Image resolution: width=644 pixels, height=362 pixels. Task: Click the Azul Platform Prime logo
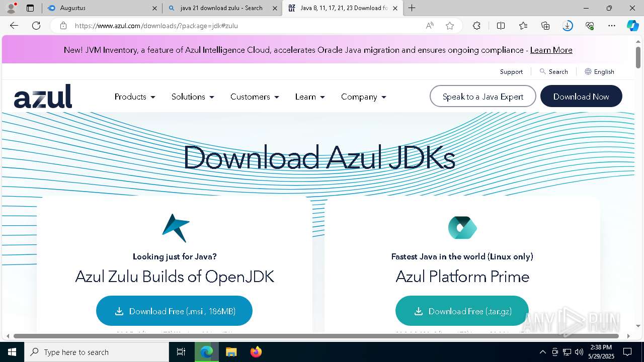click(462, 228)
